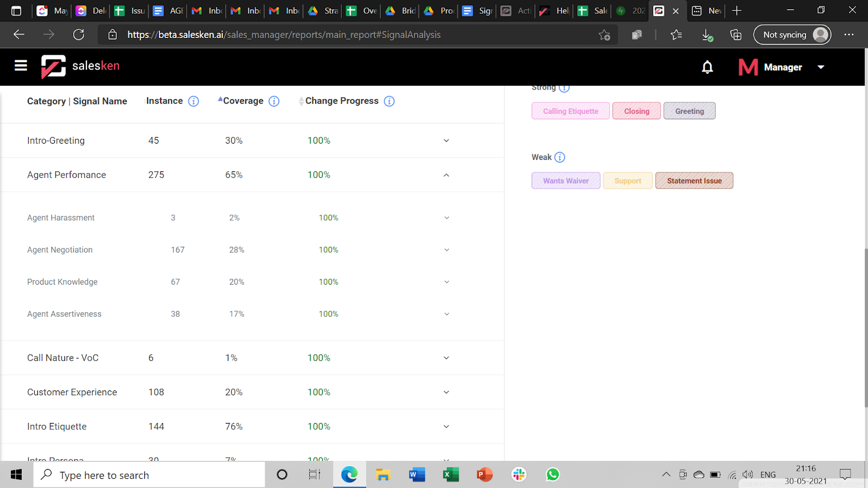Expand the Agent Harassment row
The height and width of the screenshot is (488, 868).
click(447, 218)
